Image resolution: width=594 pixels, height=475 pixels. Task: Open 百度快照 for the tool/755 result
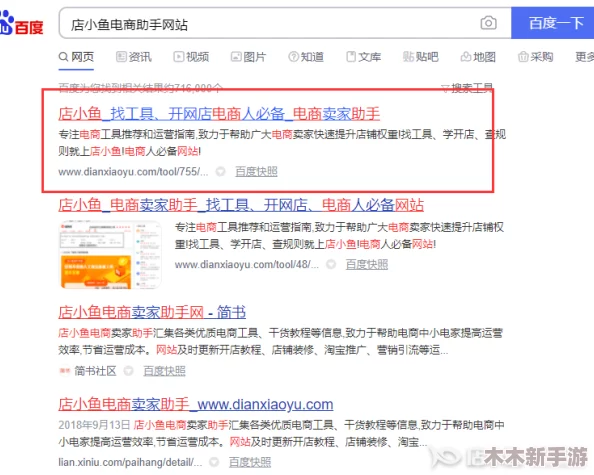pyautogui.click(x=256, y=172)
